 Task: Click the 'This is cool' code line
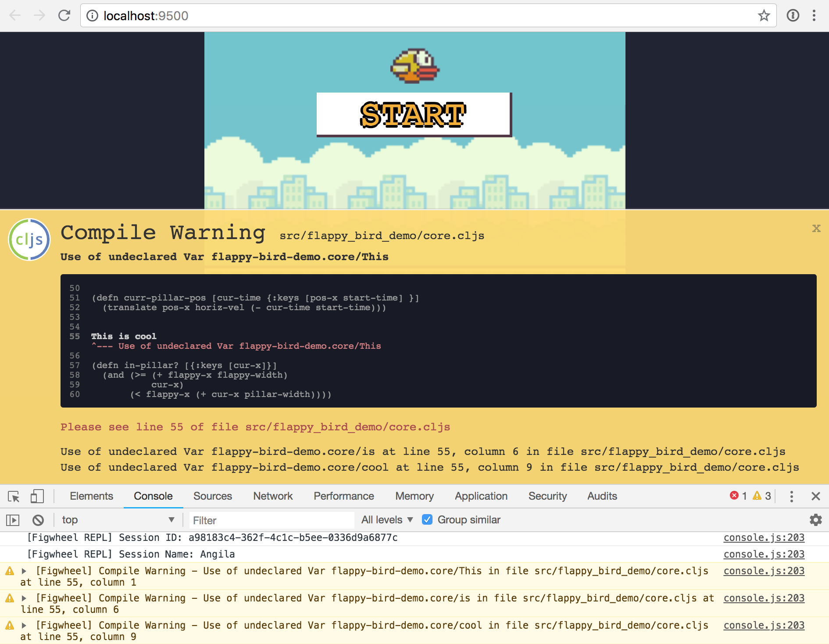(124, 336)
